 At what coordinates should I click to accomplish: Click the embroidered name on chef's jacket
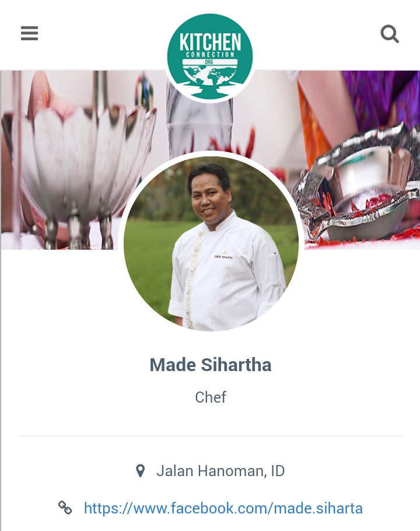click(x=223, y=256)
